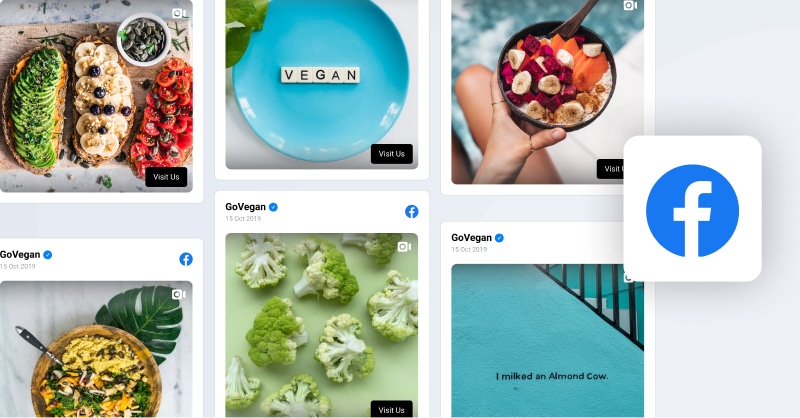
Task: Click the large Facebook logo card
Action: point(692,209)
